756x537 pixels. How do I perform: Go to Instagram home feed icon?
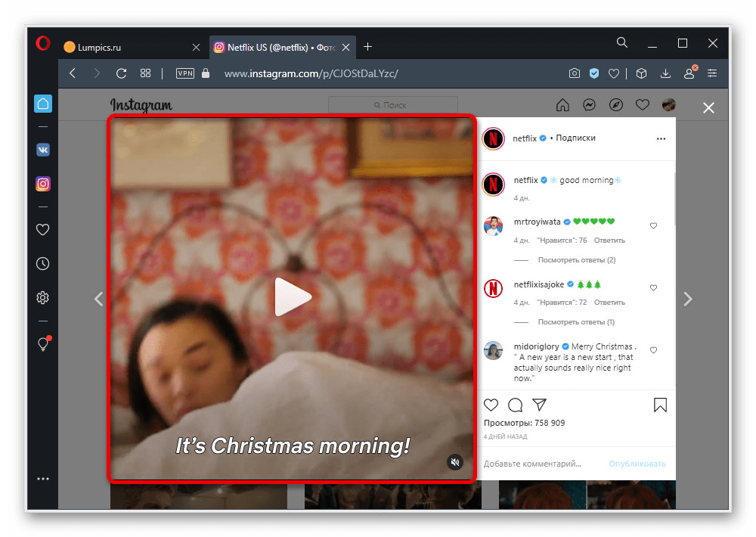click(562, 104)
